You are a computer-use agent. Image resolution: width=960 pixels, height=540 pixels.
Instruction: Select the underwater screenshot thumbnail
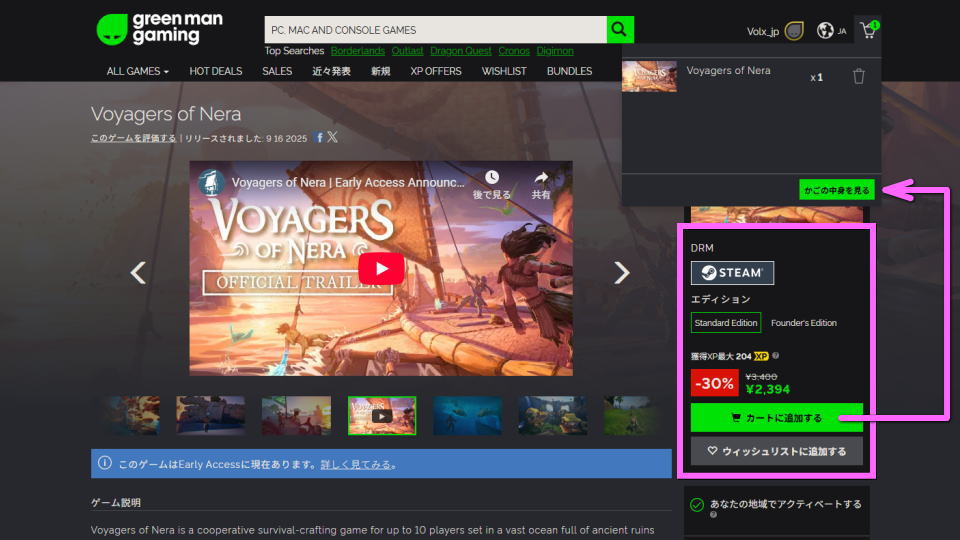(467, 415)
